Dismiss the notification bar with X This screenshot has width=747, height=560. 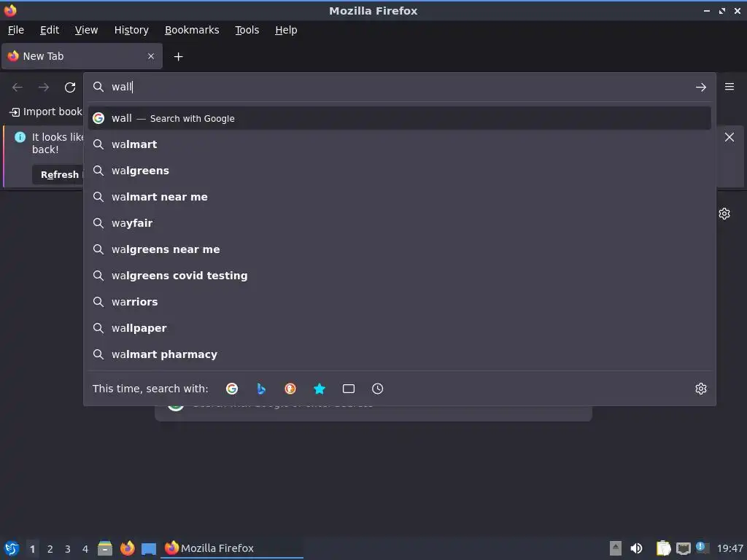(729, 137)
